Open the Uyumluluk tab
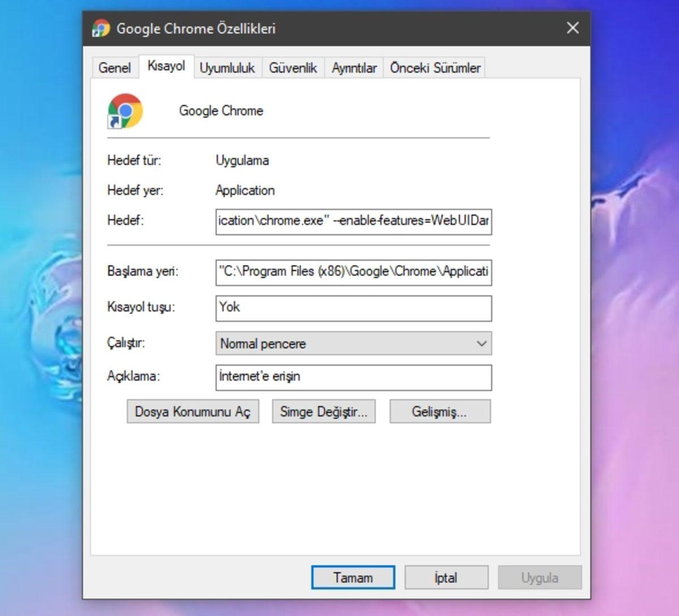The image size is (679, 616). [227, 67]
